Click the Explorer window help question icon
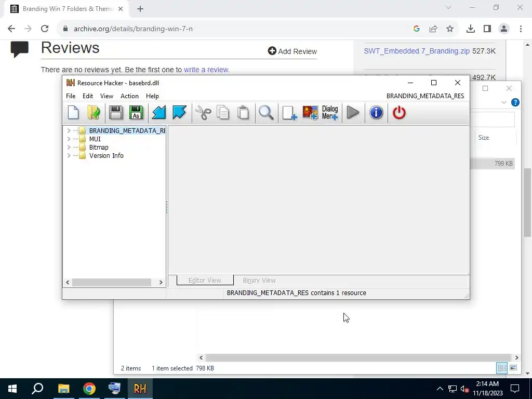The width and height of the screenshot is (532, 399). click(x=515, y=102)
